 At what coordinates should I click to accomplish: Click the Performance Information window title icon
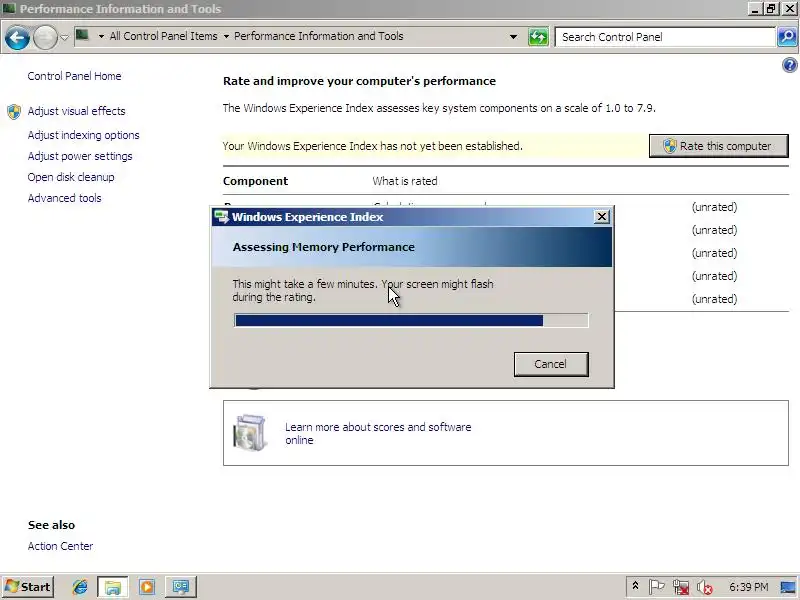coord(9,9)
